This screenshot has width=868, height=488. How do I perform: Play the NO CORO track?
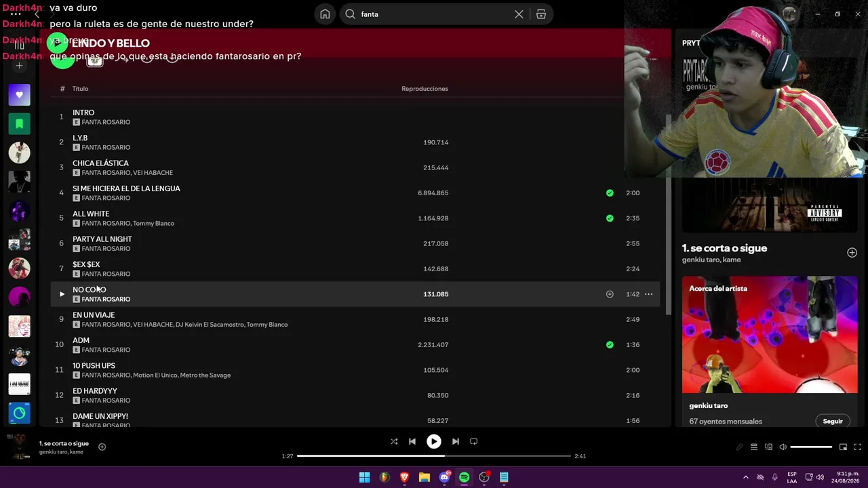[62, 294]
